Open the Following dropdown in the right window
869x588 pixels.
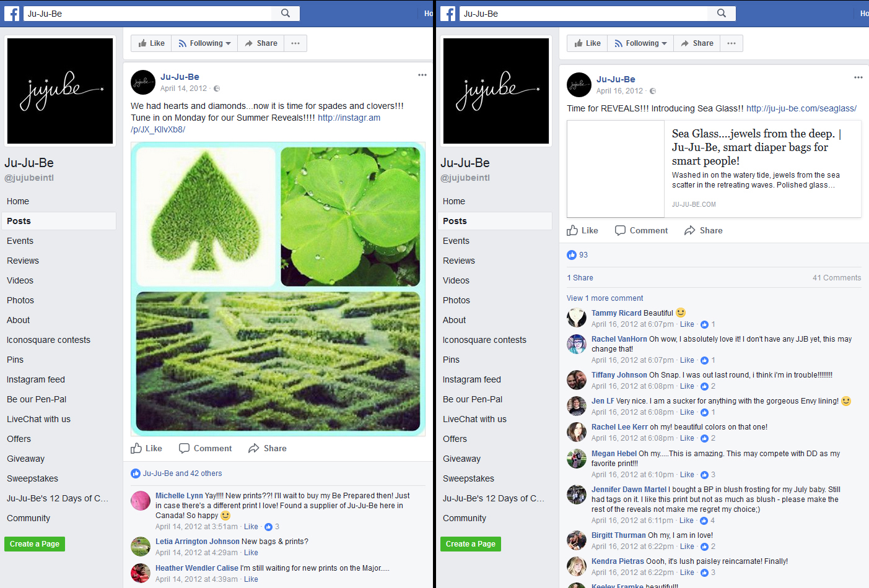coord(640,43)
